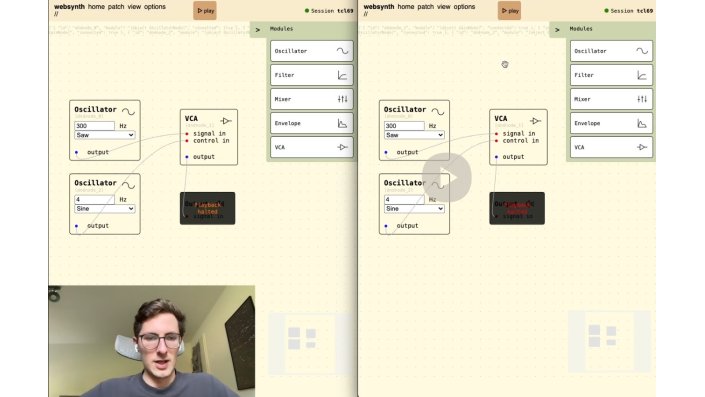Click 300 Hz frequency field in left window

pyautogui.click(x=94, y=126)
